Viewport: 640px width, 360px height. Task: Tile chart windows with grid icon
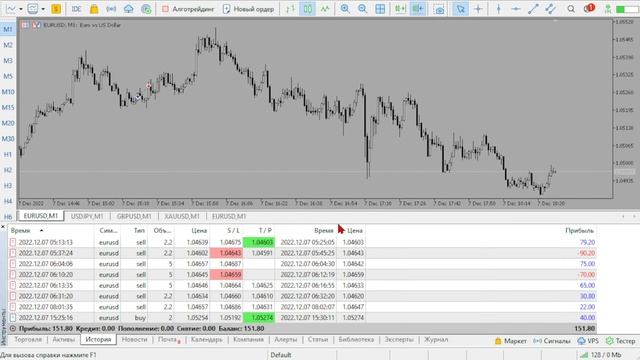click(x=380, y=9)
